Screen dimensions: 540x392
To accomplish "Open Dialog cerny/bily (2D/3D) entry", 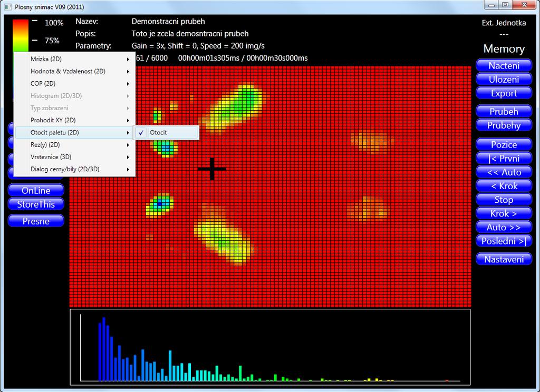I will pos(75,169).
